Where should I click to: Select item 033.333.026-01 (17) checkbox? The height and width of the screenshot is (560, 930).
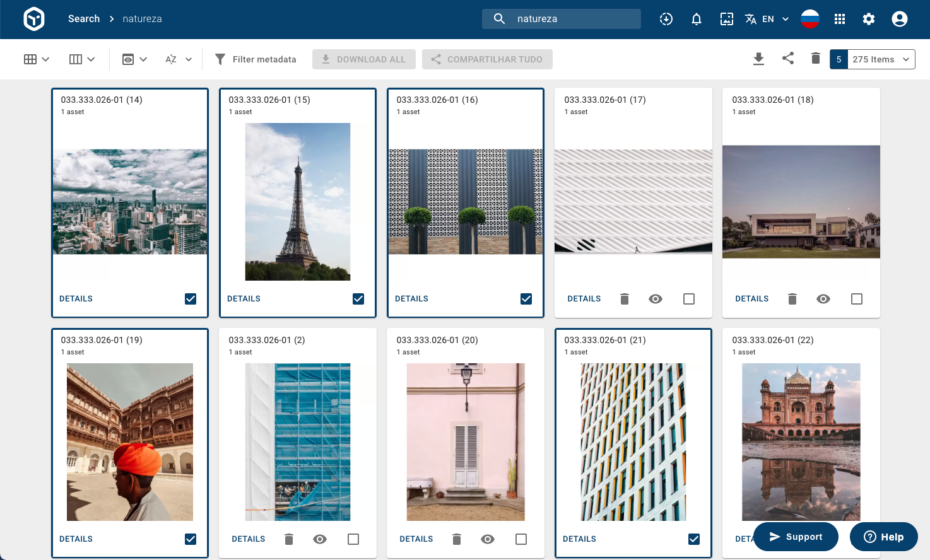pyautogui.click(x=689, y=299)
